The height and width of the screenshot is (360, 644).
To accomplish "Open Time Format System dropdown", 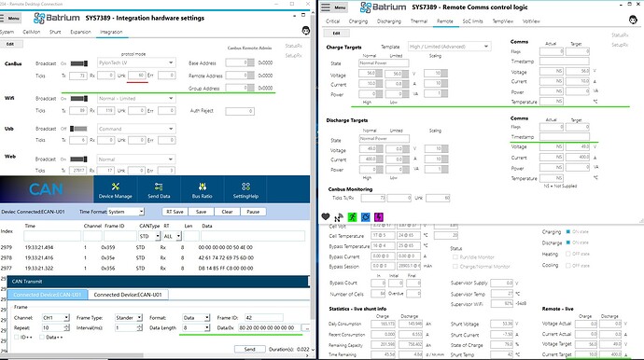I will [x=126, y=212].
